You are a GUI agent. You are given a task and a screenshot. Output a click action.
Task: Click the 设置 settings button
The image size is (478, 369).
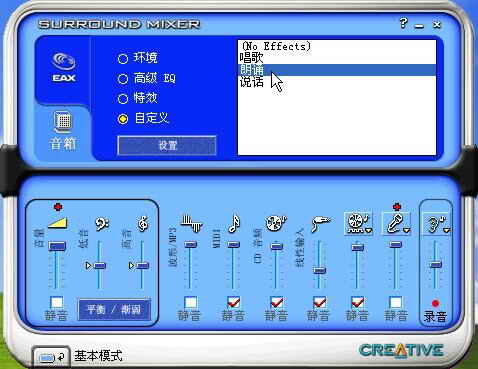[167, 145]
